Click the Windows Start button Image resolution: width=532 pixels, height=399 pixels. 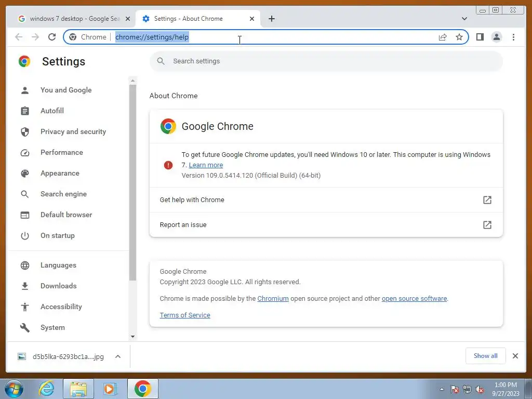[x=14, y=389]
